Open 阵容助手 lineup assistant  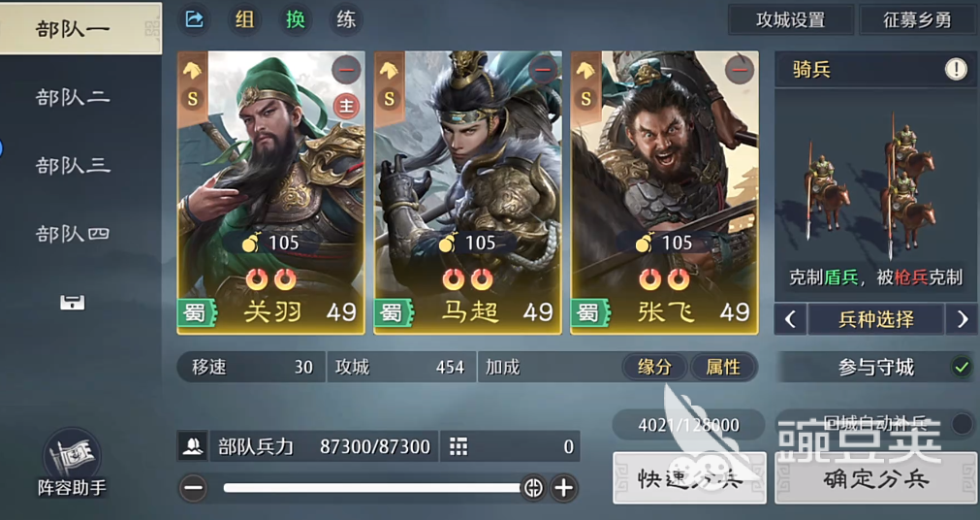(72, 464)
